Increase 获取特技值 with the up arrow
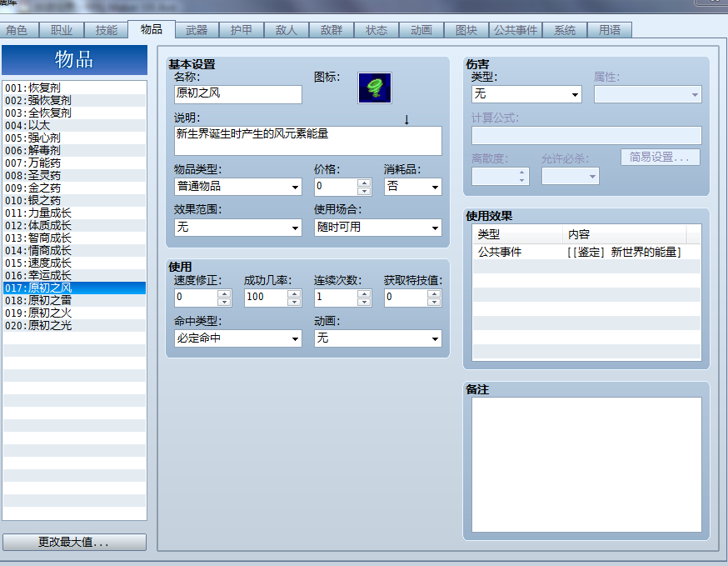Viewport: 728px width, 566px height. point(434,293)
